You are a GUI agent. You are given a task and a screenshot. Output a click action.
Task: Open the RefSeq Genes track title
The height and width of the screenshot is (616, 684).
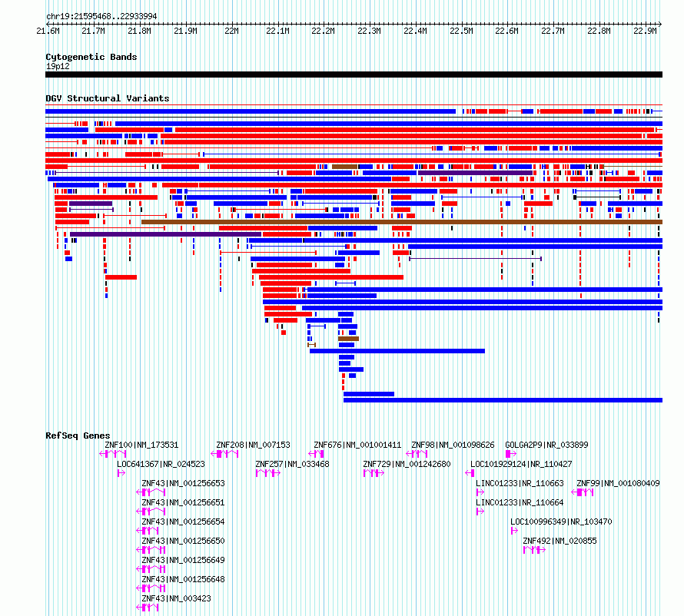tap(78, 436)
